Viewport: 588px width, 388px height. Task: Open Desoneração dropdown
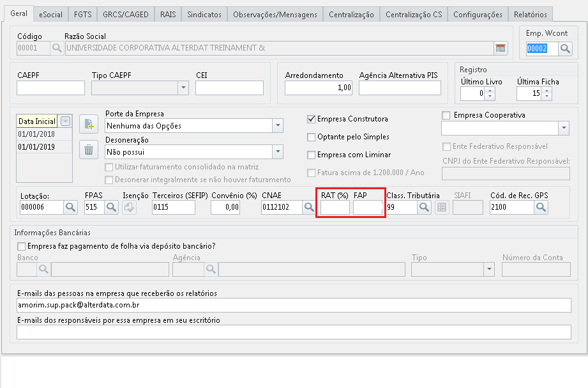278,151
